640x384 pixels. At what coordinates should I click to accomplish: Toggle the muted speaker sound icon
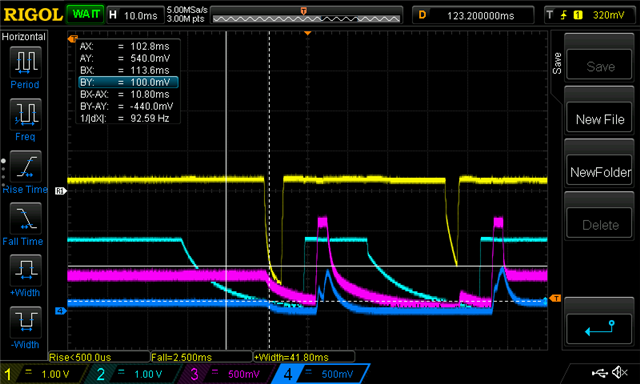tap(620, 372)
